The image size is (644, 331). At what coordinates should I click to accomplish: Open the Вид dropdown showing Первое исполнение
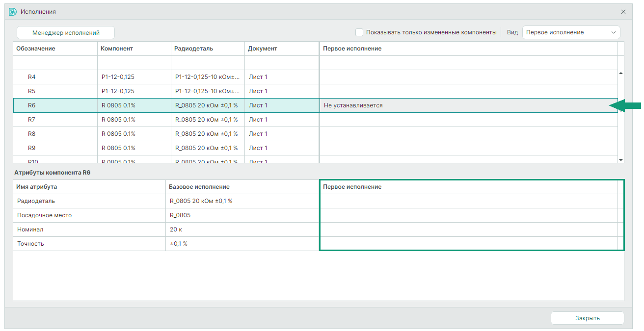(x=571, y=32)
